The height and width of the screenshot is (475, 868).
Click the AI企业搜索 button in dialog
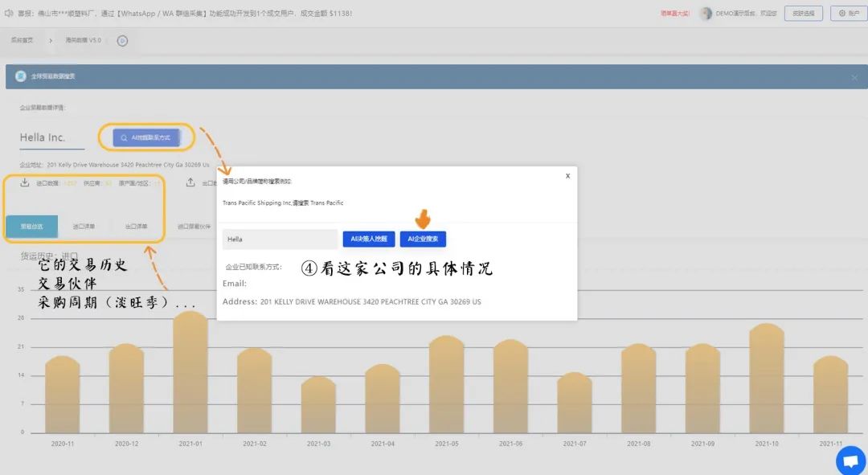point(423,239)
